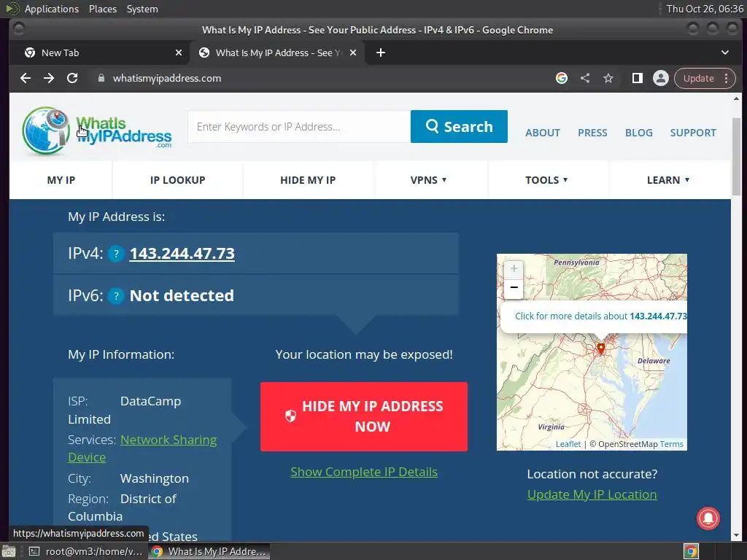The width and height of the screenshot is (747, 560).
Task: Open Leaflet attribution link
Action: pos(568,444)
